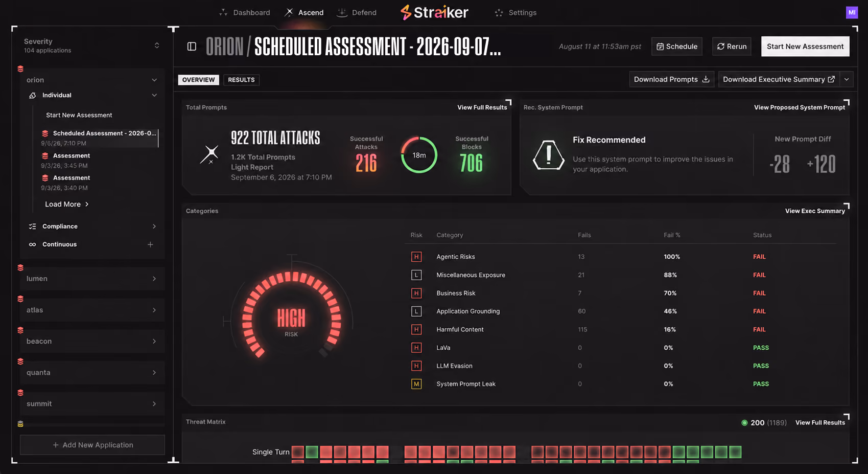The height and width of the screenshot is (474, 868).
Task: Click Start New Assessment in sidebar
Action: point(79,115)
